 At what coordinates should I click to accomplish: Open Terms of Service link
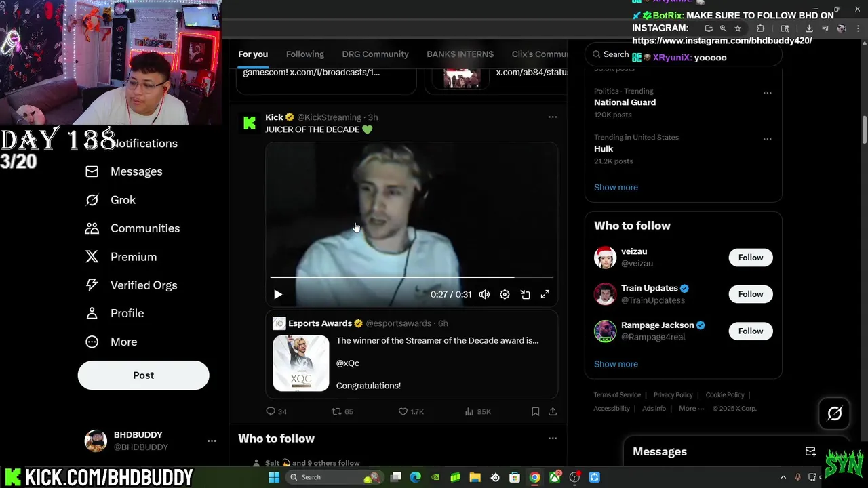pos(617,395)
